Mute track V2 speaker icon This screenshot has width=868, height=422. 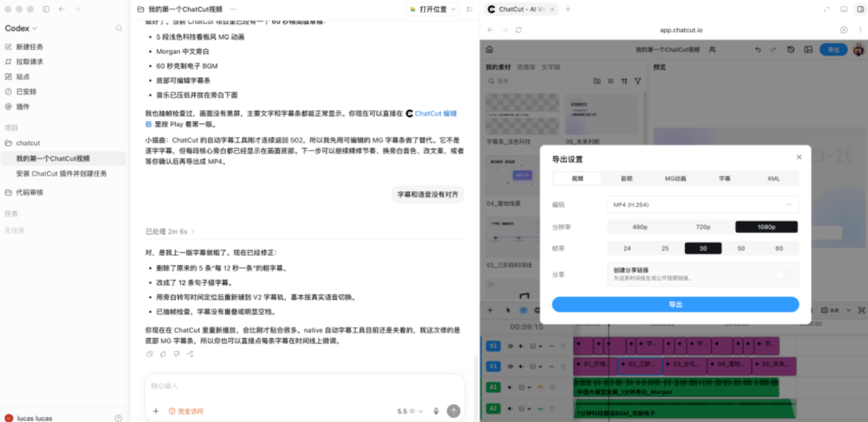[522, 346]
